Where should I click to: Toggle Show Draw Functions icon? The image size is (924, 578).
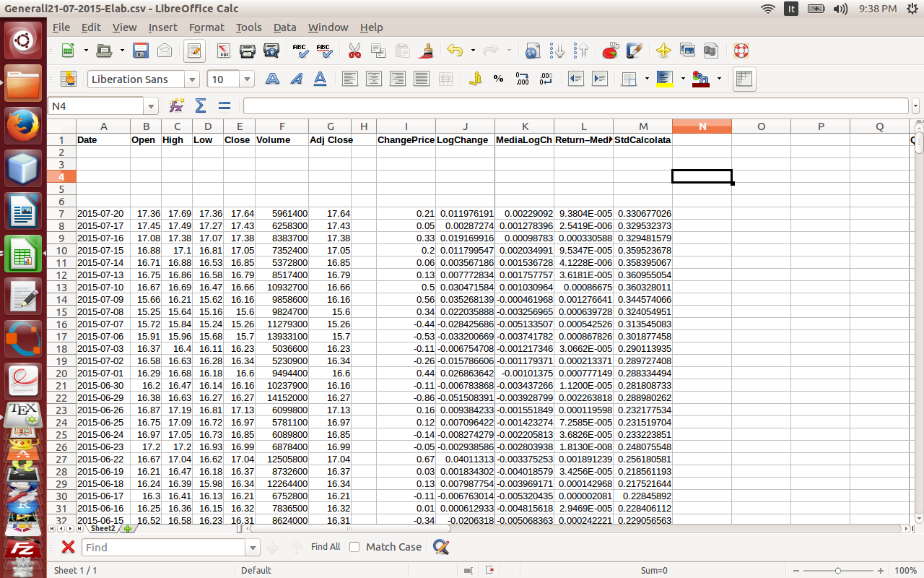634,51
